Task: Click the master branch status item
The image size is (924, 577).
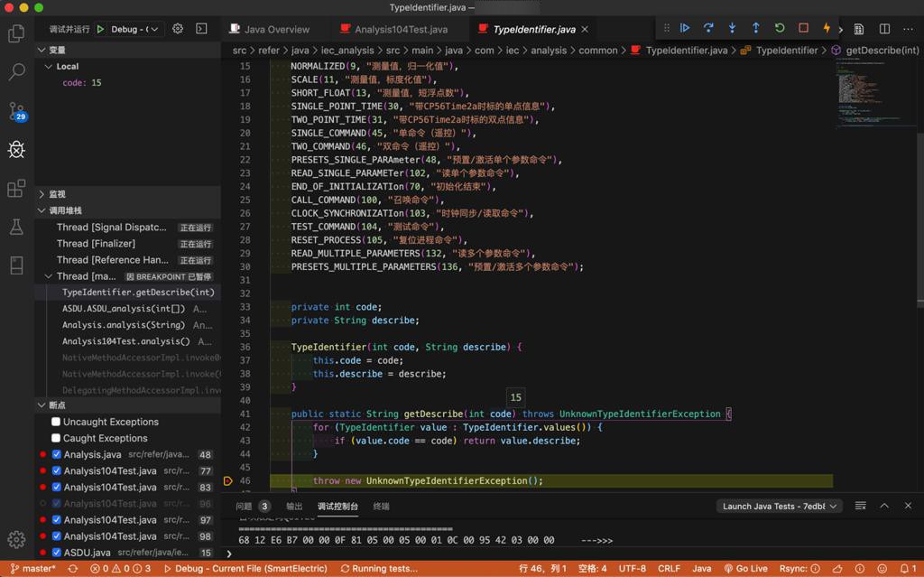Action: pyautogui.click(x=32, y=569)
